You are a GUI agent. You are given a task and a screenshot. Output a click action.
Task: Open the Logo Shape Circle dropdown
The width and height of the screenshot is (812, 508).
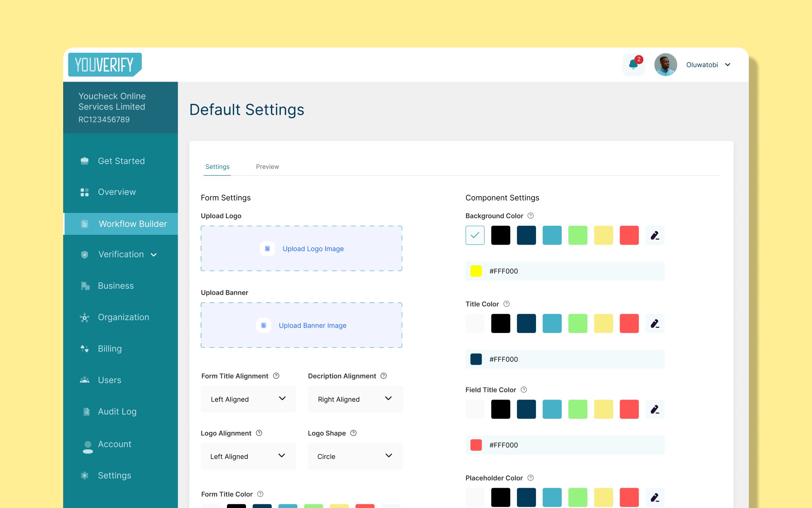355,456
